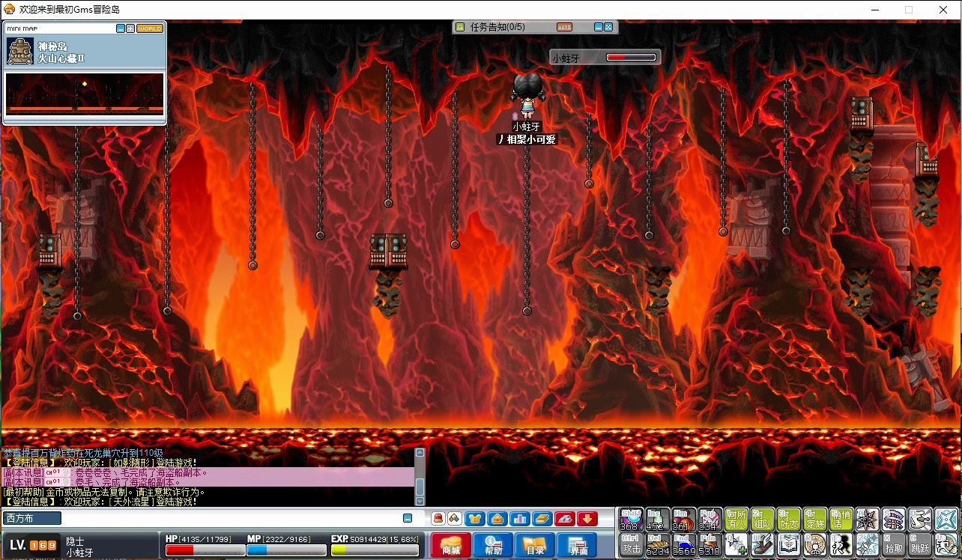Expand the mini map with plus button

tap(130, 28)
